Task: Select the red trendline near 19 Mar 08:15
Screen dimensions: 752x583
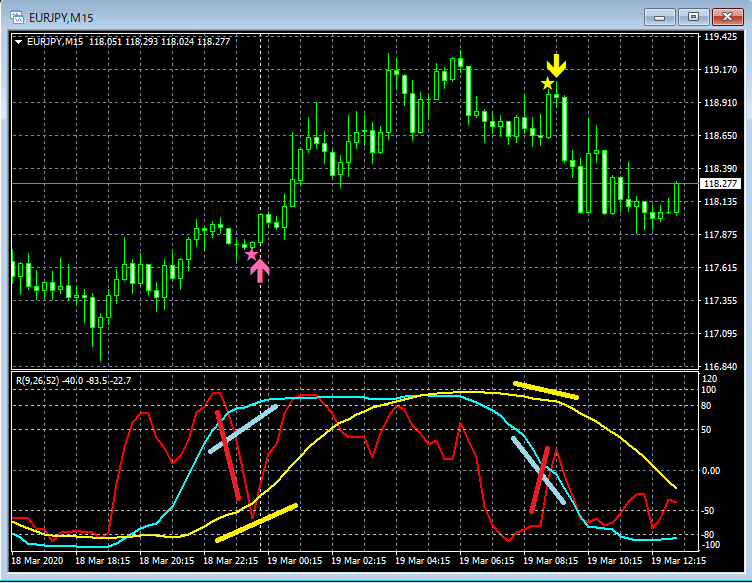Action: coord(540,480)
